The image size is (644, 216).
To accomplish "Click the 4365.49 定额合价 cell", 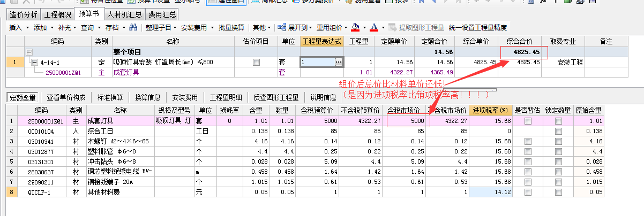I will pos(434,72).
